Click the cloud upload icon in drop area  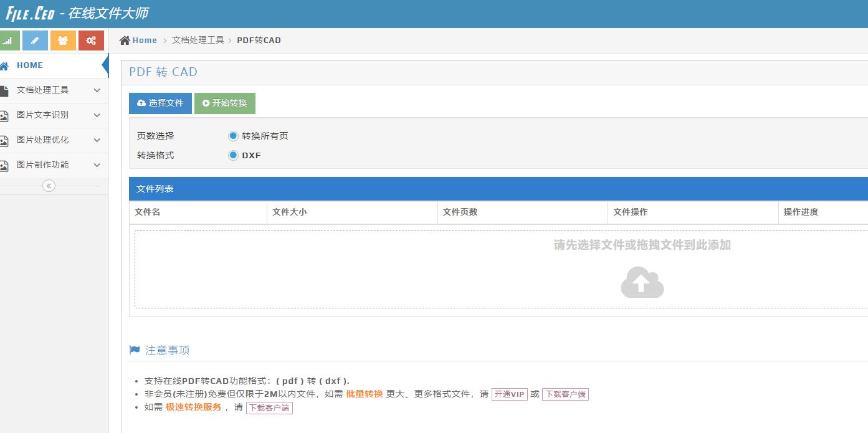[642, 282]
